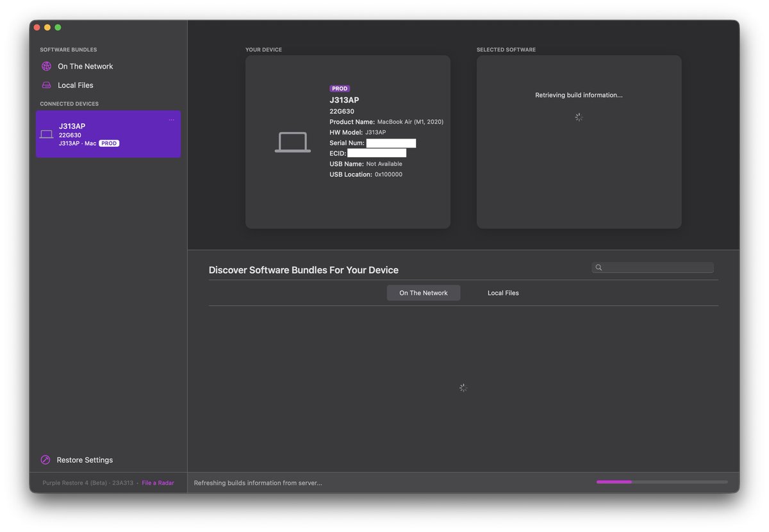Open Restore Settings
The width and height of the screenshot is (769, 532).
pyautogui.click(x=85, y=460)
